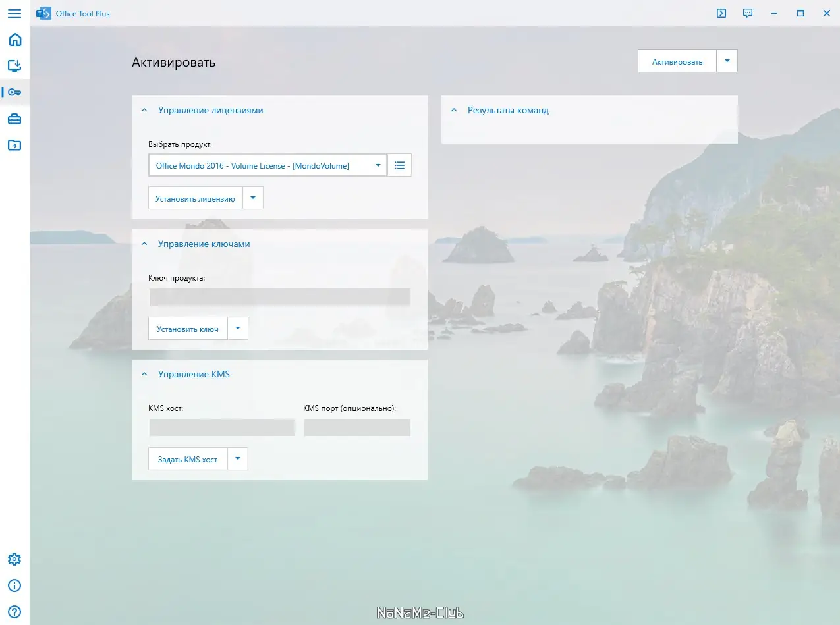Collapse the Управление KMS section
The image size is (840, 625).
pyautogui.click(x=144, y=374)
